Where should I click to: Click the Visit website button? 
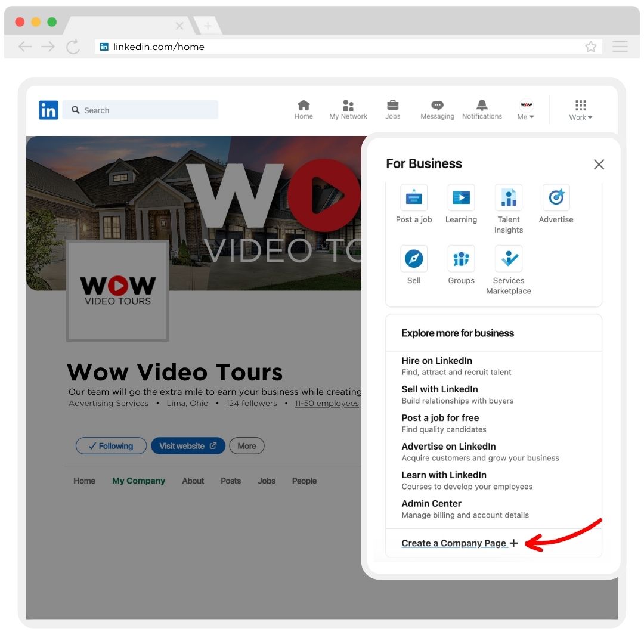(188, 445)
